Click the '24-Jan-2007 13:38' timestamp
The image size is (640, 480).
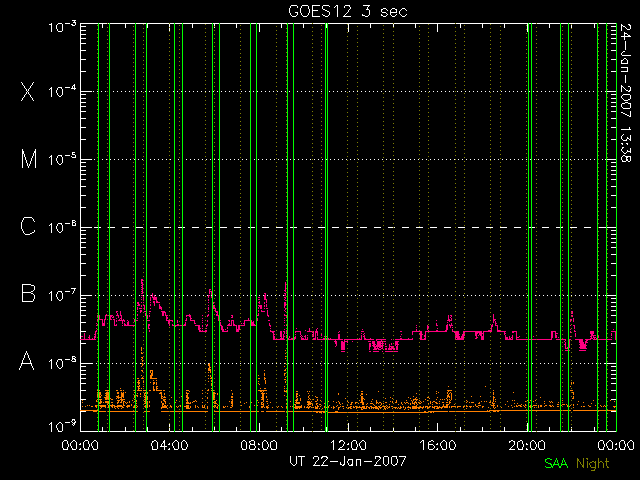(626, 93)
